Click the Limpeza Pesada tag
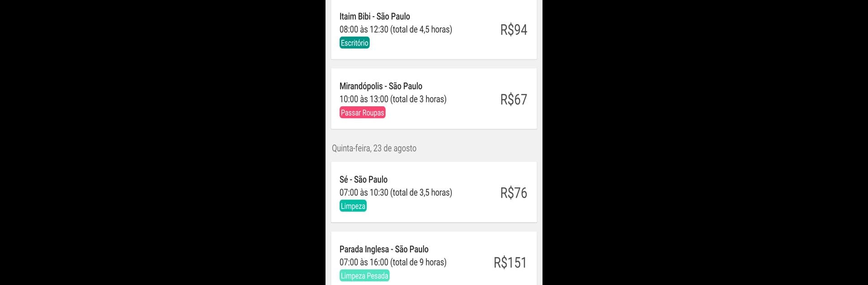The height and width of the screenshot is (285, 868). tap(364, 276)
